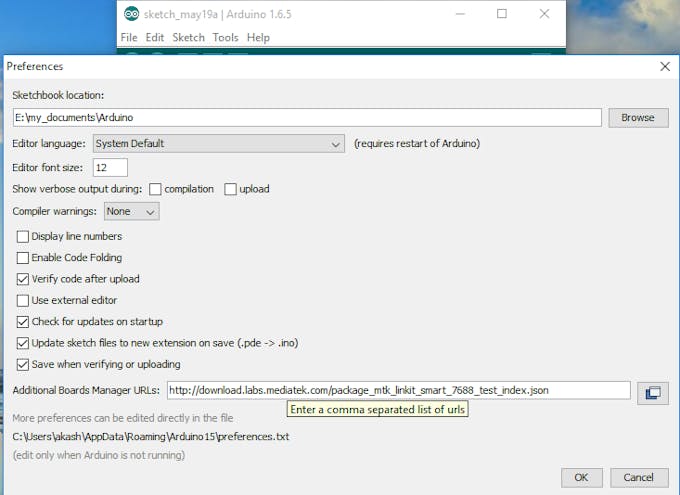680x495 pixels.
Task: Open the Sketch menu in Arduino window
Action: (188, 38)
